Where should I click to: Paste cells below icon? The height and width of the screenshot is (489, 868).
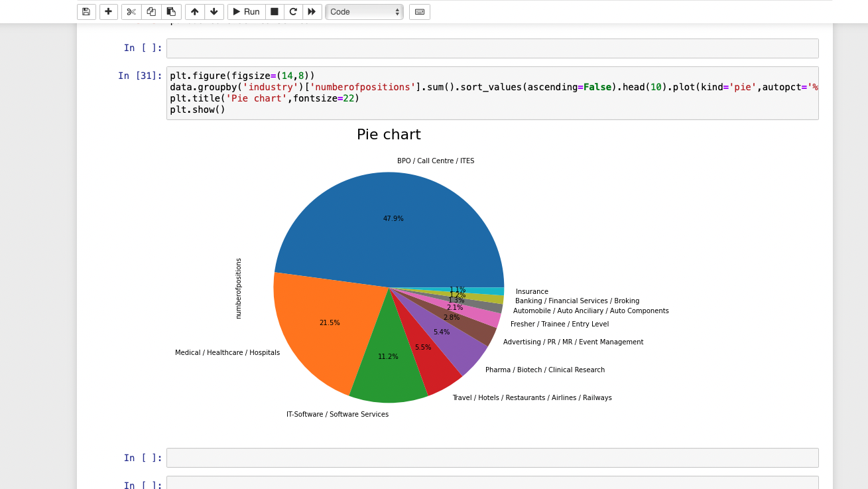pyautogui.click(x=171, y=12)
